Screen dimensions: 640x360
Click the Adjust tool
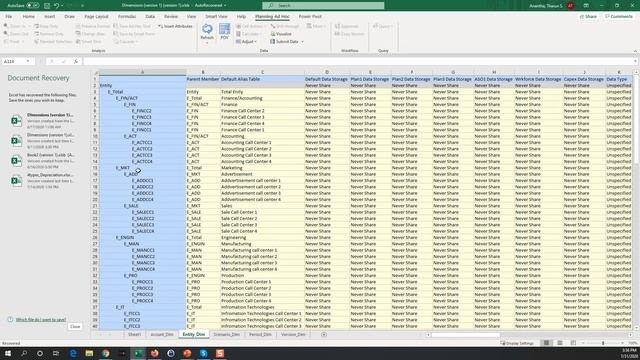[245, 42]
